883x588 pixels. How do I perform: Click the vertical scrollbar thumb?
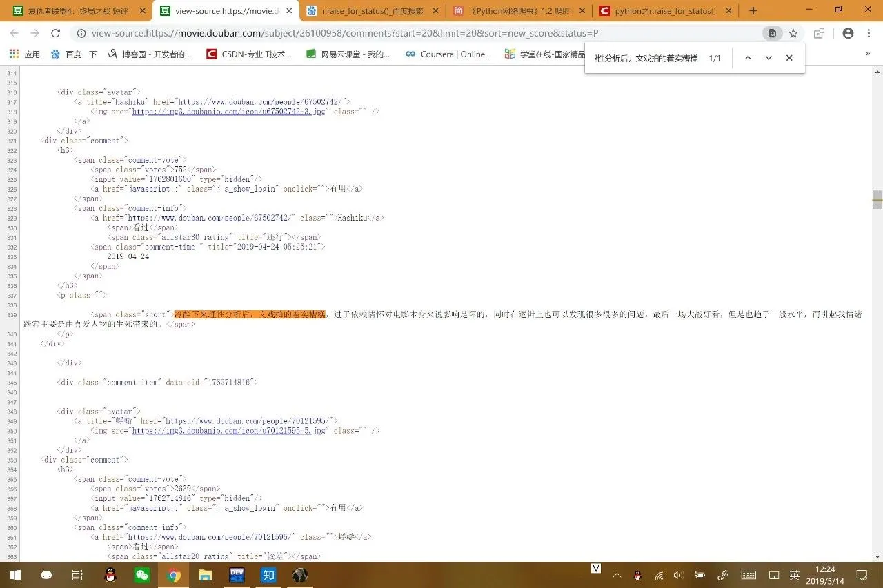[877, 199]
